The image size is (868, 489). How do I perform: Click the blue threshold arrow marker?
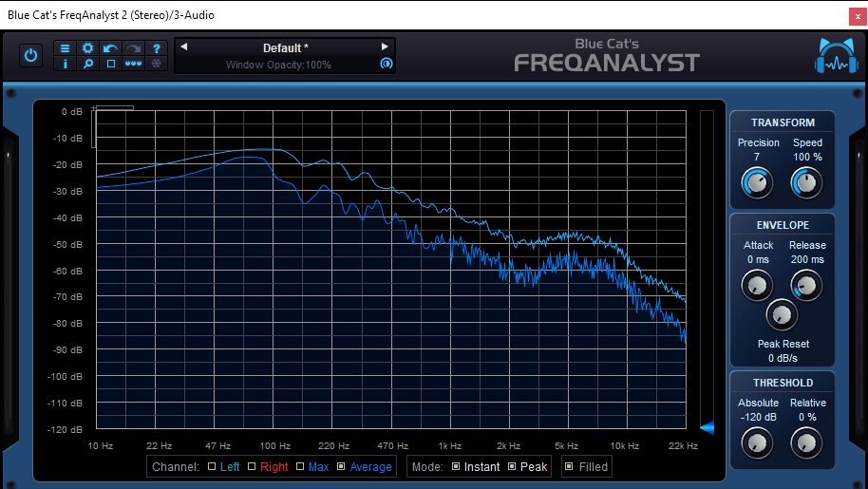pyautogui.click(x=707, y=427)
